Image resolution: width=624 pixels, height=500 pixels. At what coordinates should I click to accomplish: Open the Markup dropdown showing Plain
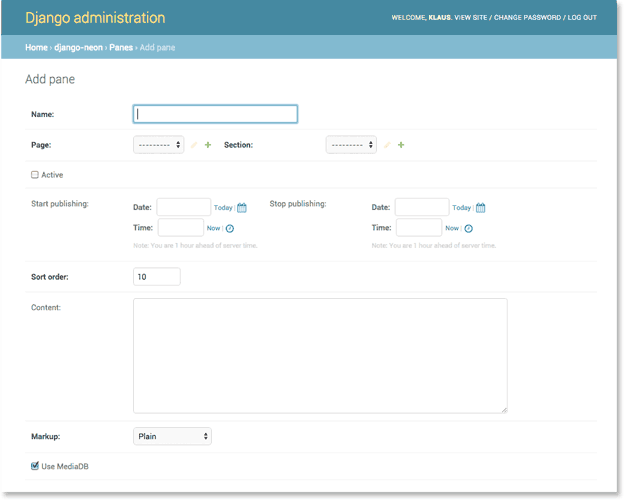(172, 436)
